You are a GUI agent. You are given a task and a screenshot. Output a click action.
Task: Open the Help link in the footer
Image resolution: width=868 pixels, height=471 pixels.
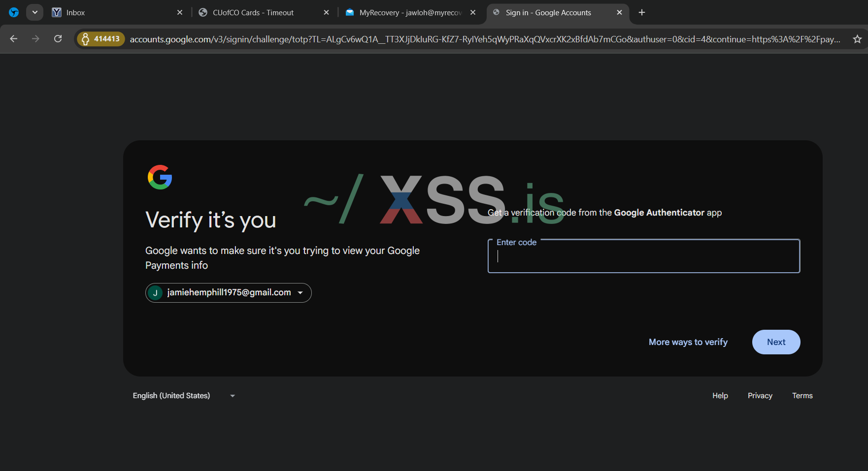(720, 396)
